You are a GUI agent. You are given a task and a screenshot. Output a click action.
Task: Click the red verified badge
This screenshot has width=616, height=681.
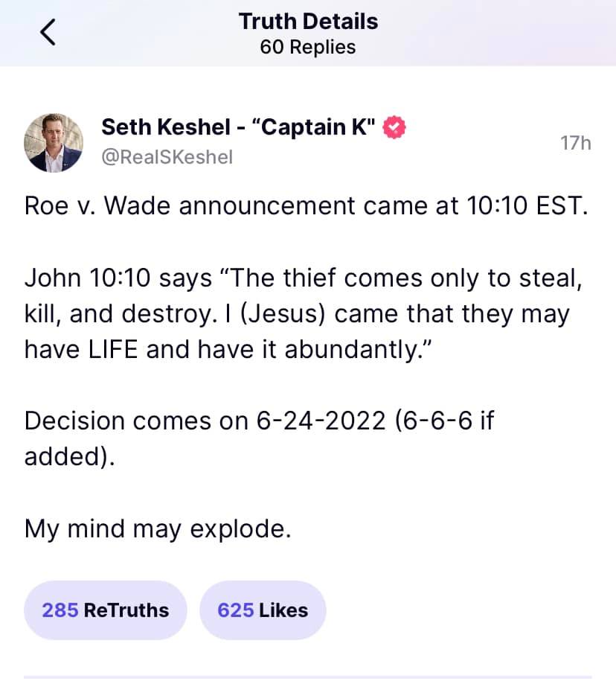coord(394,128)
